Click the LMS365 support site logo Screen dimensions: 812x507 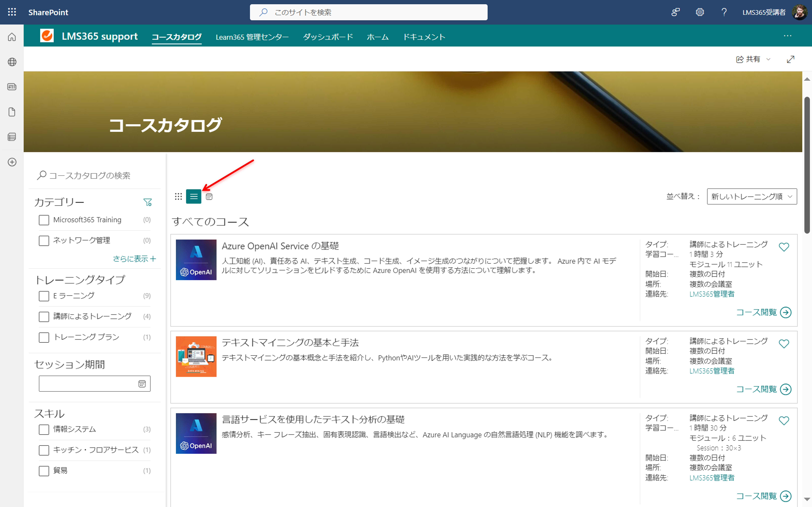point(47,36)
